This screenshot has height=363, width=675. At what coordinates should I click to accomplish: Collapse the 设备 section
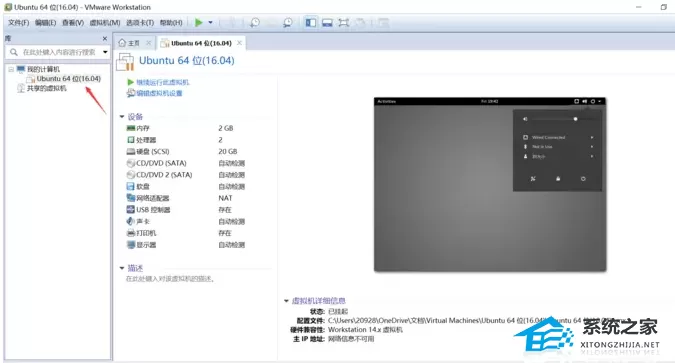(122, 117)
